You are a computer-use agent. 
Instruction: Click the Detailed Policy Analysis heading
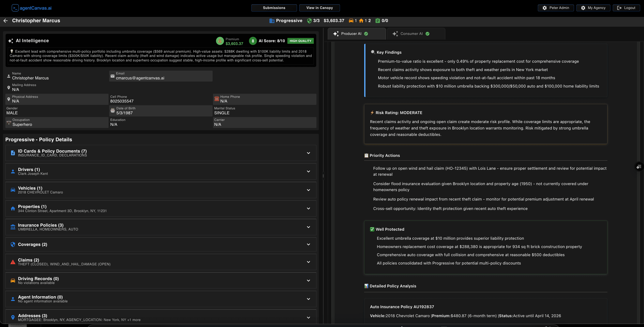[x=393, y=286]
